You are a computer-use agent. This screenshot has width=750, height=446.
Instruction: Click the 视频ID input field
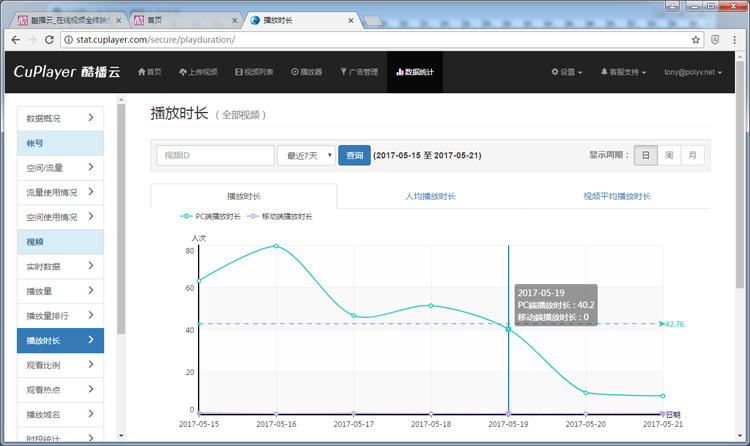pos(215,155)
